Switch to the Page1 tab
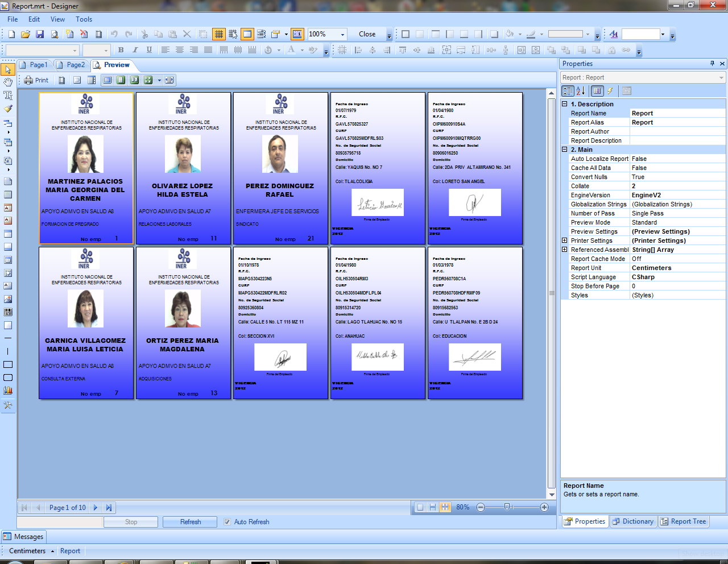728x564 pixels. (34, 65)
